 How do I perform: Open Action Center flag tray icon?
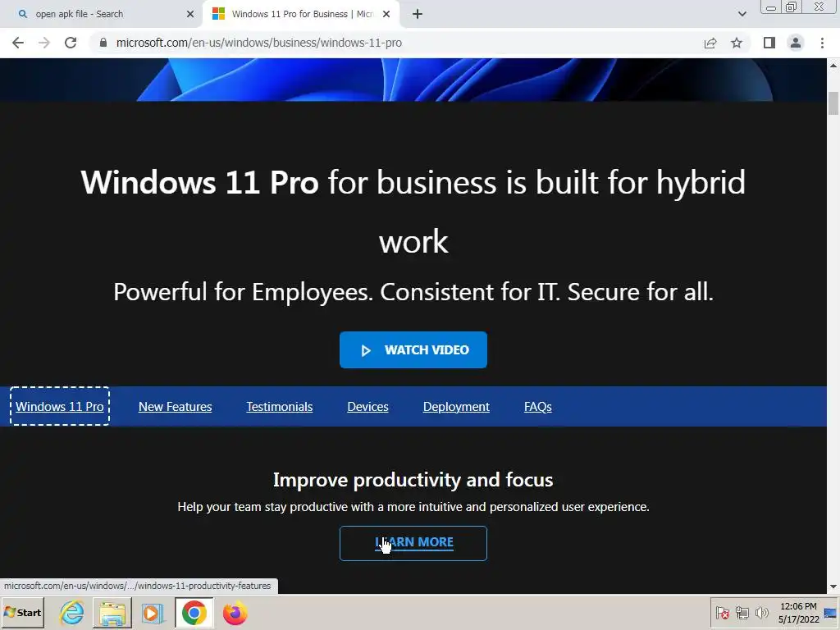tap(723, 612)
